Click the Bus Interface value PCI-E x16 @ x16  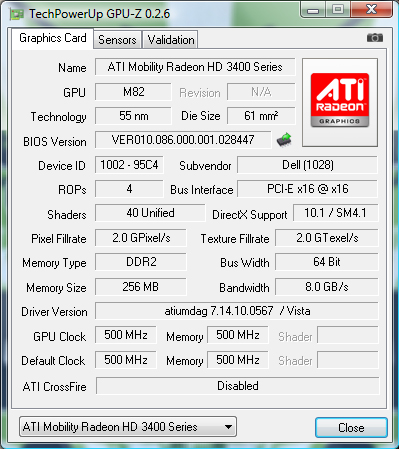coord(307,189)
